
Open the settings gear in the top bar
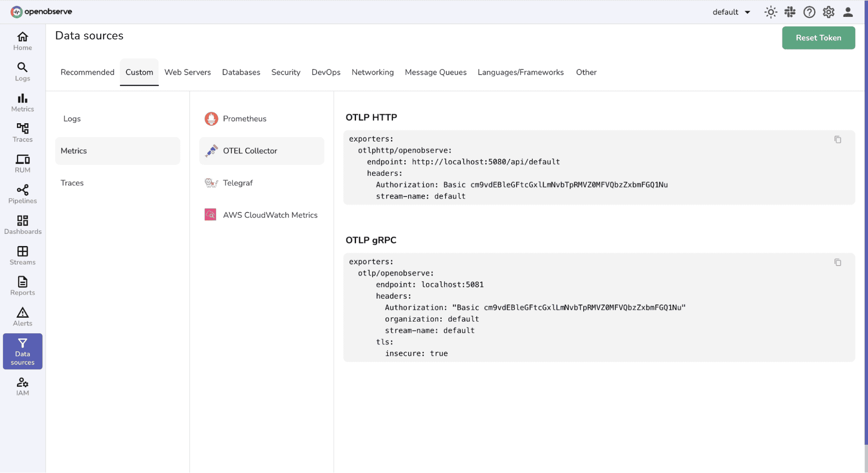coord(828,12)
